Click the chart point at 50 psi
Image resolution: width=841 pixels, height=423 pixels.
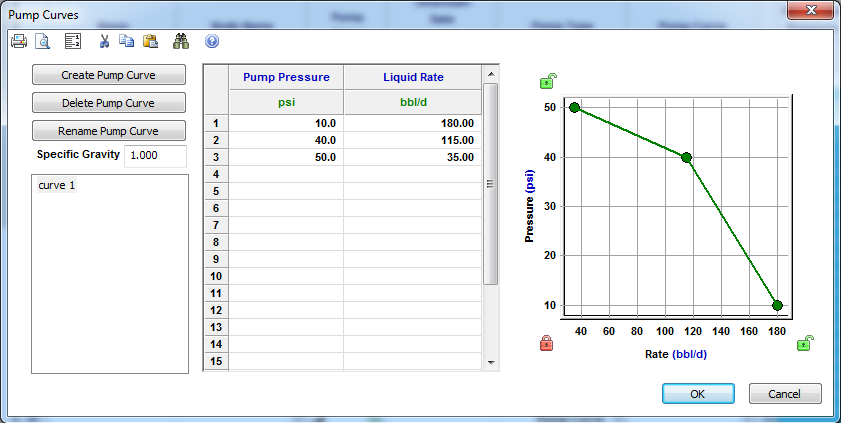coord(574,107)
